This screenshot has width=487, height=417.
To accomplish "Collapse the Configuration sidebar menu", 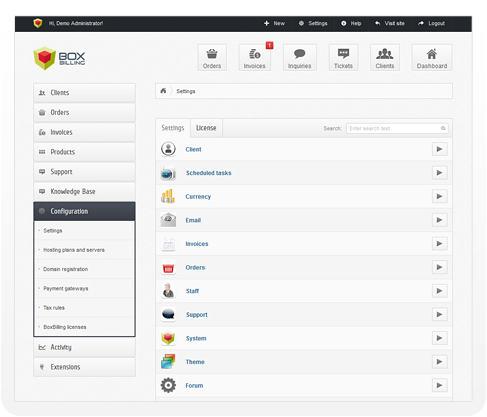I will 84,211.
